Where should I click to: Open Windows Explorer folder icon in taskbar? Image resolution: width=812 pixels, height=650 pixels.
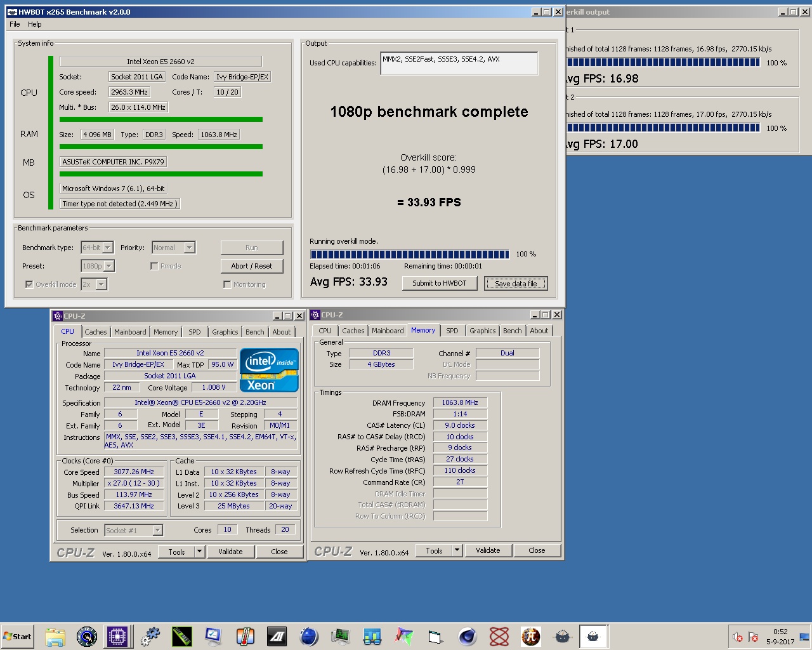(55, 636)
